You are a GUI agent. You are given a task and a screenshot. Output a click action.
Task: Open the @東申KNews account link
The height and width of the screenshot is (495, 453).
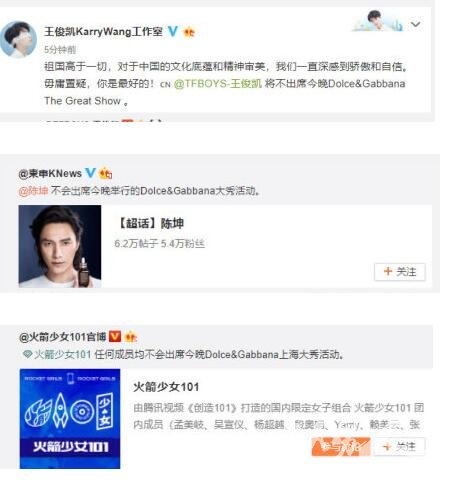(50, 173)
